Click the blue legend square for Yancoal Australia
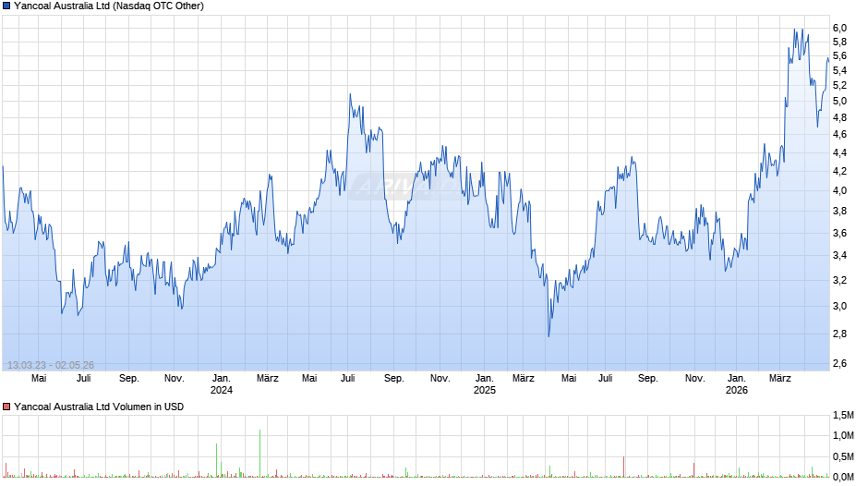868x486 pixels. tap(6, 6)
